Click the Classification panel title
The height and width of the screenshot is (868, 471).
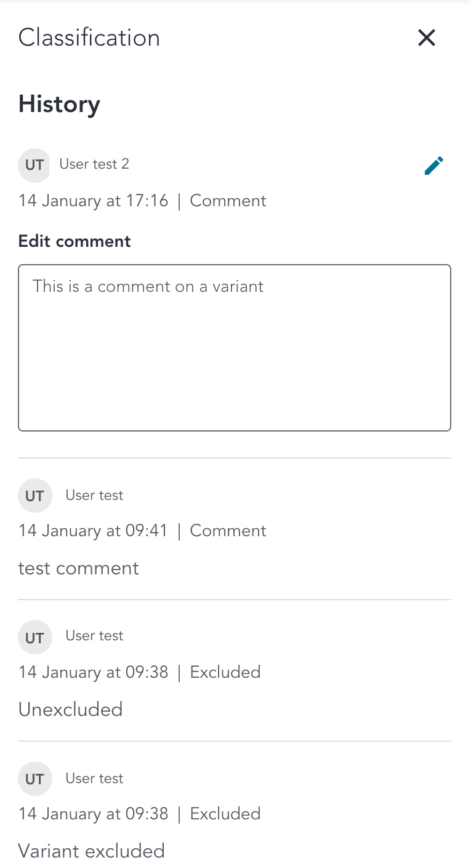pos(89,38)
